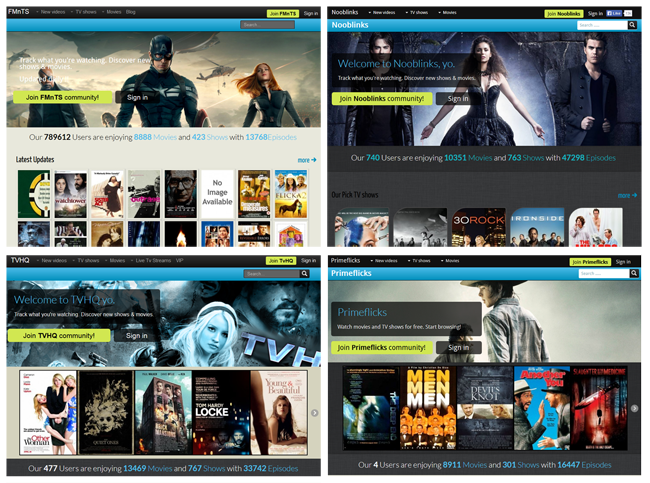This screenshot has width=650, height=483.
Task: Click Join TVHQ community! button
Action: click(59, 335)
